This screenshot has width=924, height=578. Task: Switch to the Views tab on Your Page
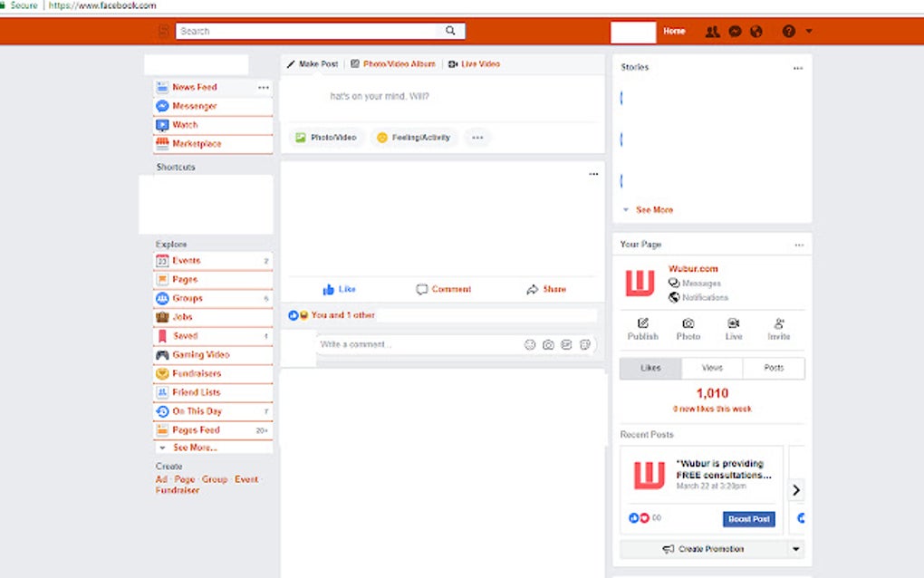point(712,368)
